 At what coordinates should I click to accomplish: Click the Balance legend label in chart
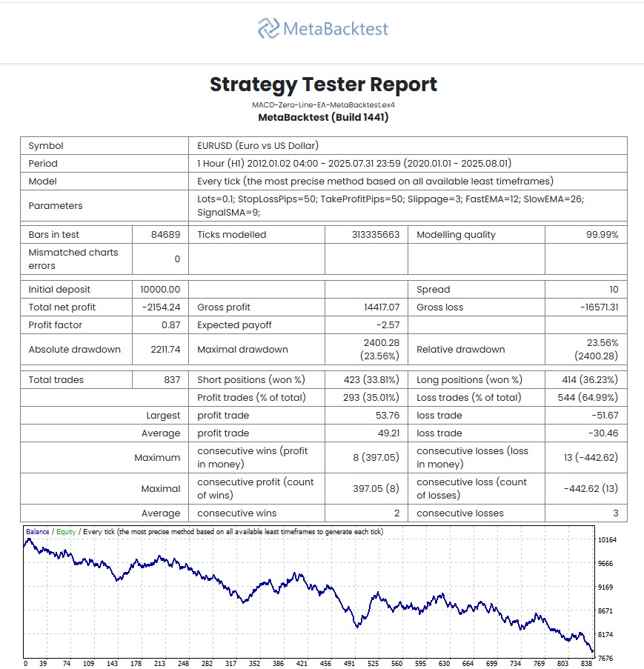tap(37, 532)
